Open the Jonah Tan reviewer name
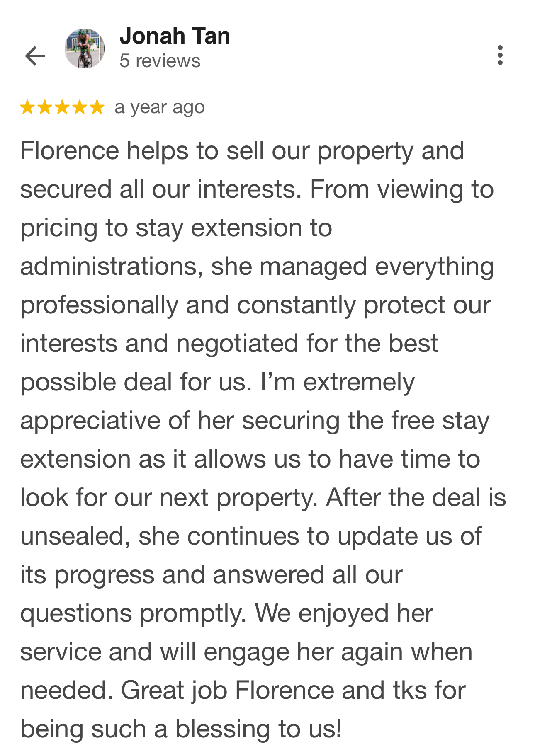The height and width of the screenshot is (756, 535). 175,36
